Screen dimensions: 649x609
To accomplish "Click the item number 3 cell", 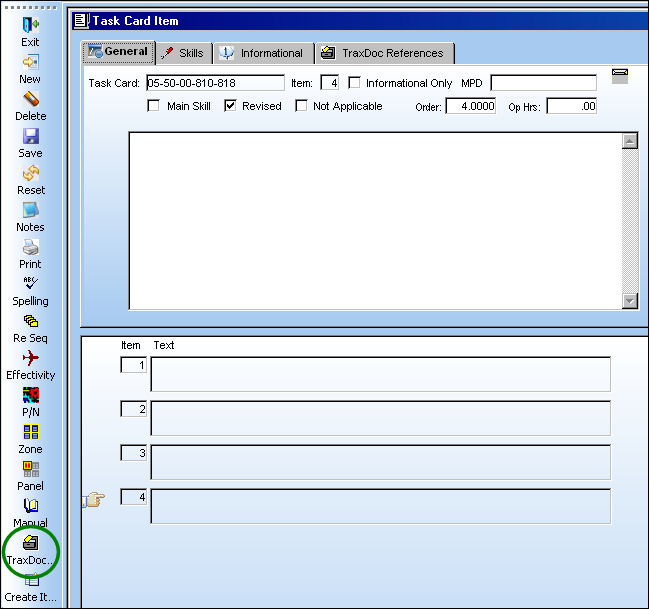I will point(133,453).
